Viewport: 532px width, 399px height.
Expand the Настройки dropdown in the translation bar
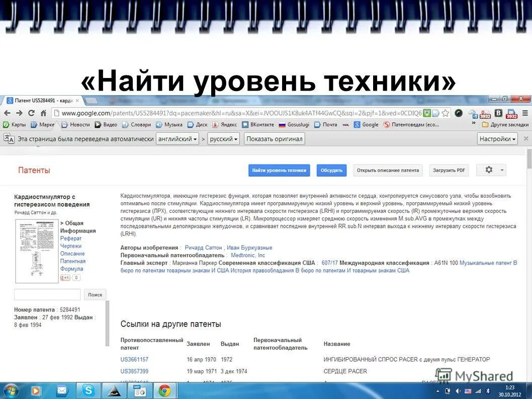pyautogui.click(x=497, y=139)
